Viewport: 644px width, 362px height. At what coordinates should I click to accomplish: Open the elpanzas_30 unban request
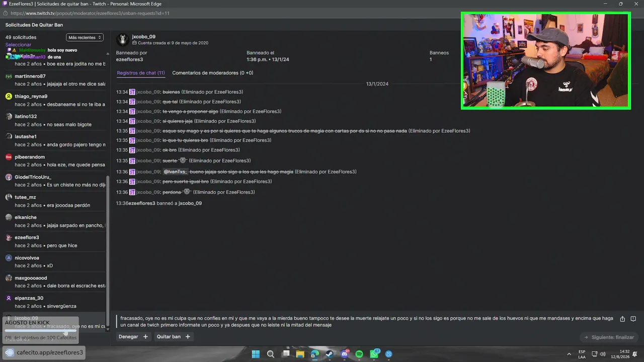55,302
